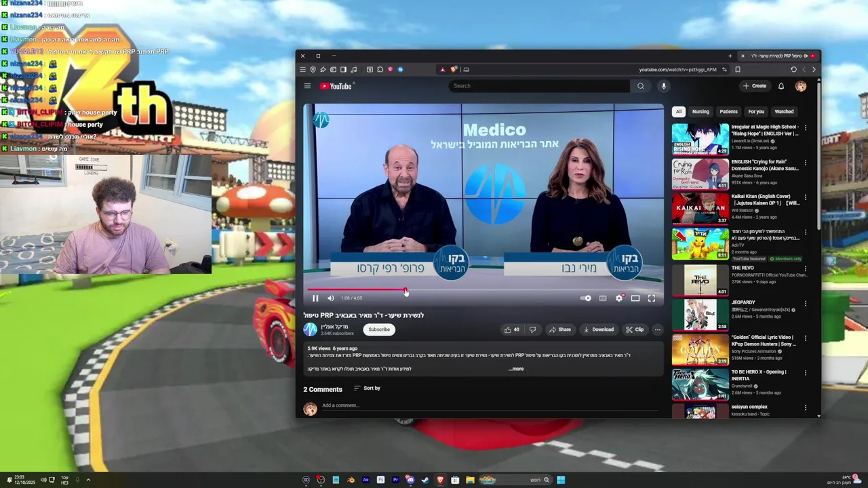Click the Add a comment field

tap(492, 406)
